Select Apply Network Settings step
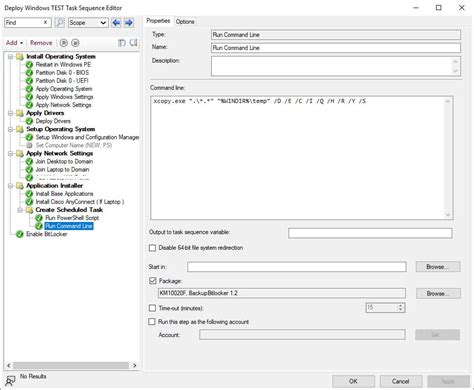The image size is (474, 390). (63, 105)
